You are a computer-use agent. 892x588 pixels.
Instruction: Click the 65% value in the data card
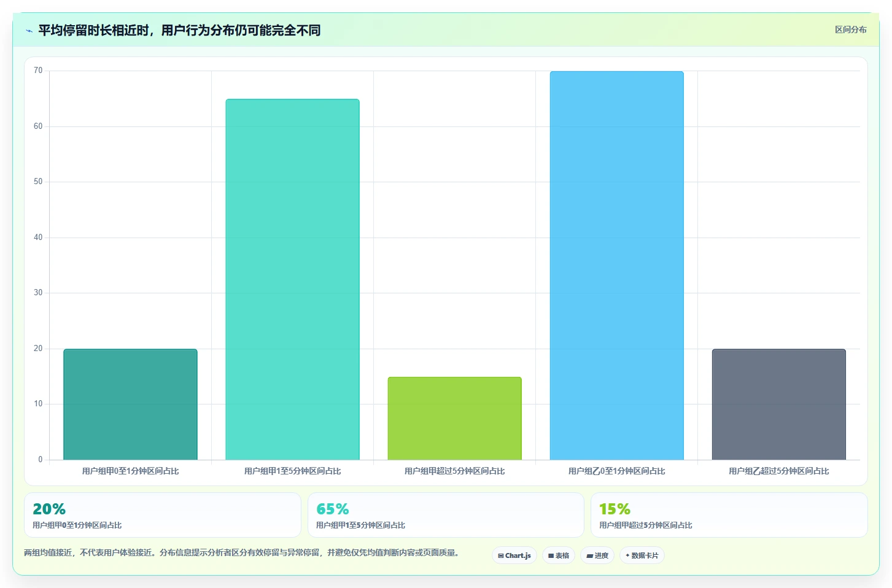332,509
